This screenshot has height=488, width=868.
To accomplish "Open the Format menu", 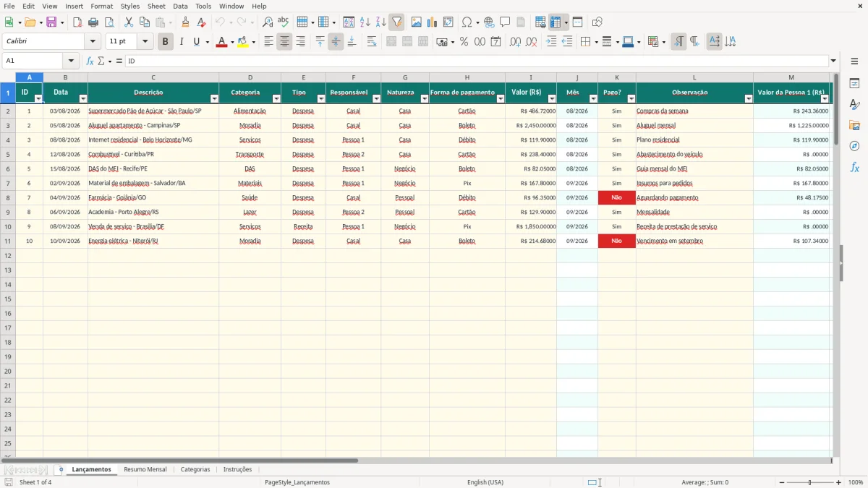I will point(101,6).
